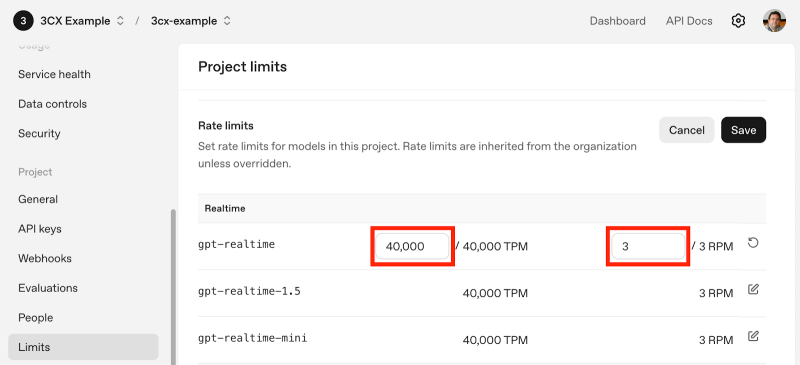The width and height of the screenshot is (800, 365).
Task: Click the gpt-realtime model name
Action: 236,245
